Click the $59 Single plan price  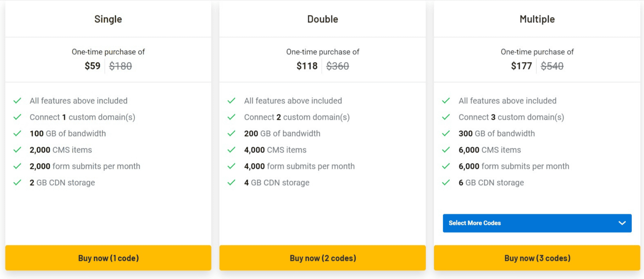click(92, 66)
